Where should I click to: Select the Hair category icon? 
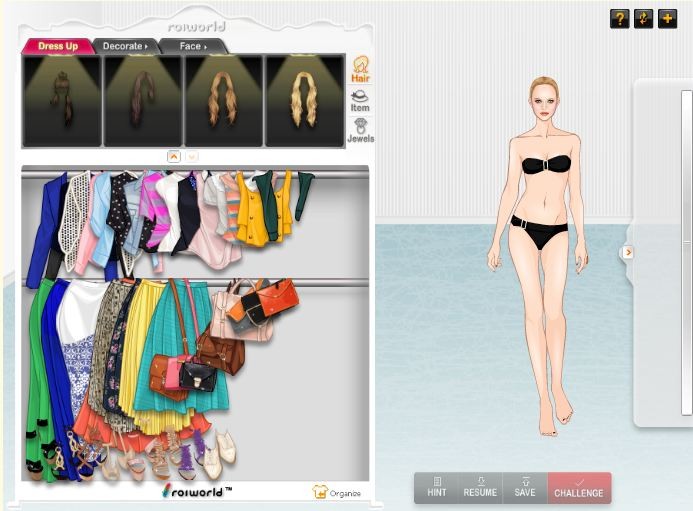coord(360,69)
